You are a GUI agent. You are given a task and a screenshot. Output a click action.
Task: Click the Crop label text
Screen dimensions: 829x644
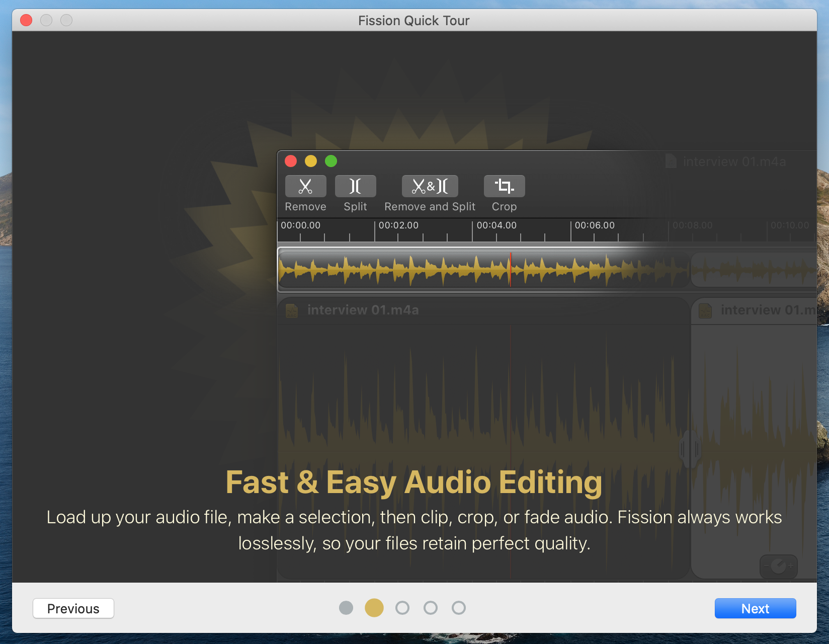pos(504,207)
